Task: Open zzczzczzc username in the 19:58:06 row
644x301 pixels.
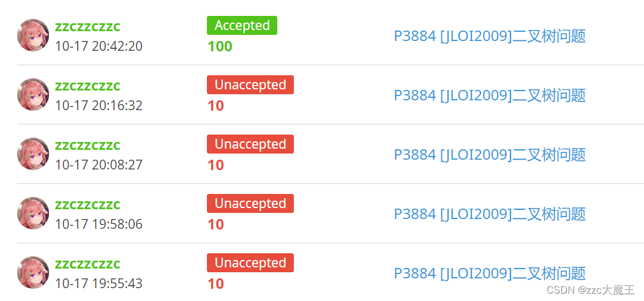Action: tap(88, 205)
